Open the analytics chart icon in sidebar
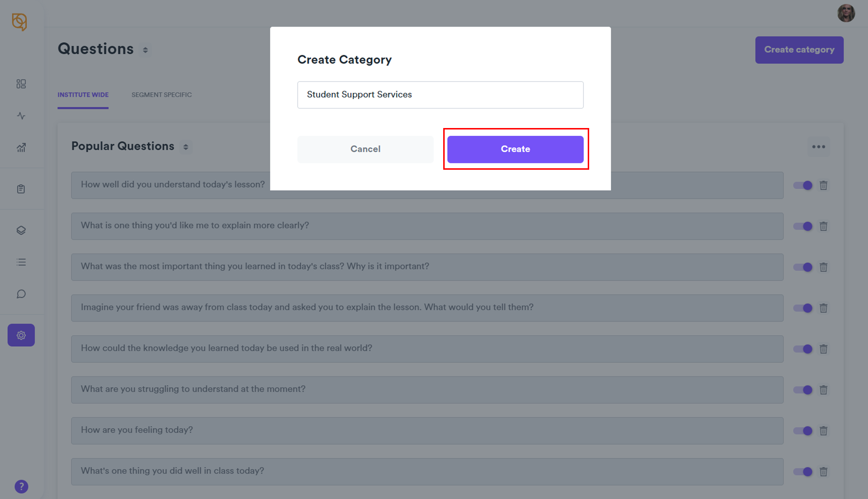Image resolution: width=868 pixels, height=499 pixels. [x=21, y=147]
